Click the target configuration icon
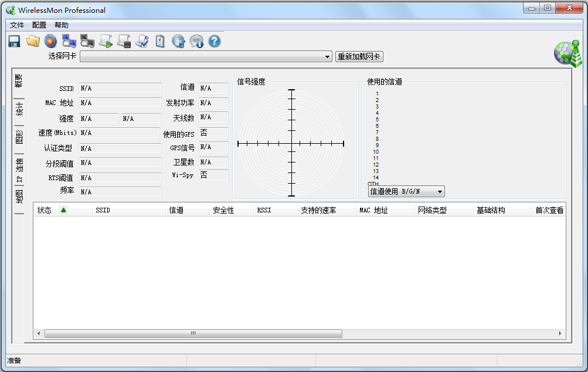Image resolution: width=588 pixels, height=372 pixels. click(x=50, y=41)
